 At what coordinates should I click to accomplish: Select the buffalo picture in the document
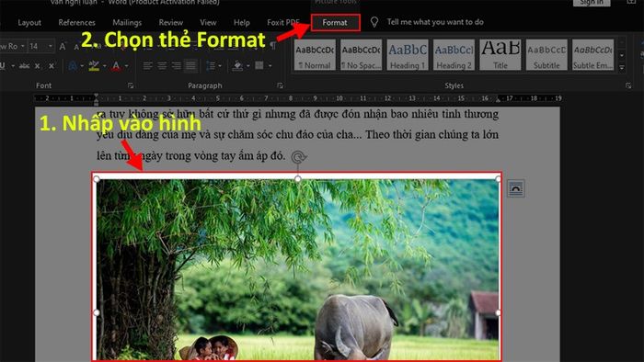pyautogui.click(x=297, y=270)
